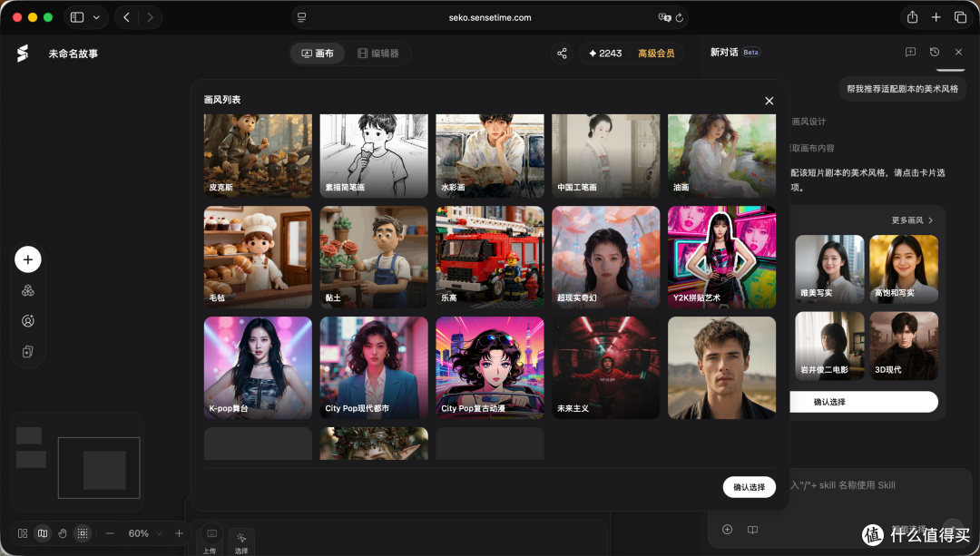Click Safari forward arrow
This screenshot has width=980, height=556.
pyautogui.click(x=150, y=17)
